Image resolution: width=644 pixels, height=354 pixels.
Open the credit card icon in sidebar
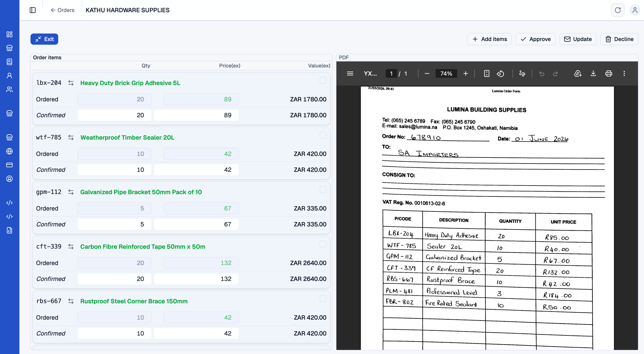click(x=9, y=165)
